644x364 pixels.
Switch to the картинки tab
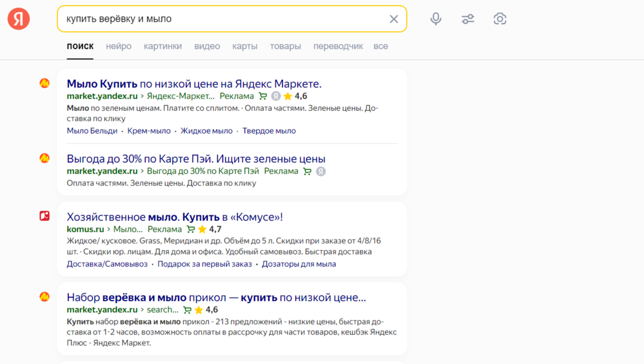pos(163,46)
